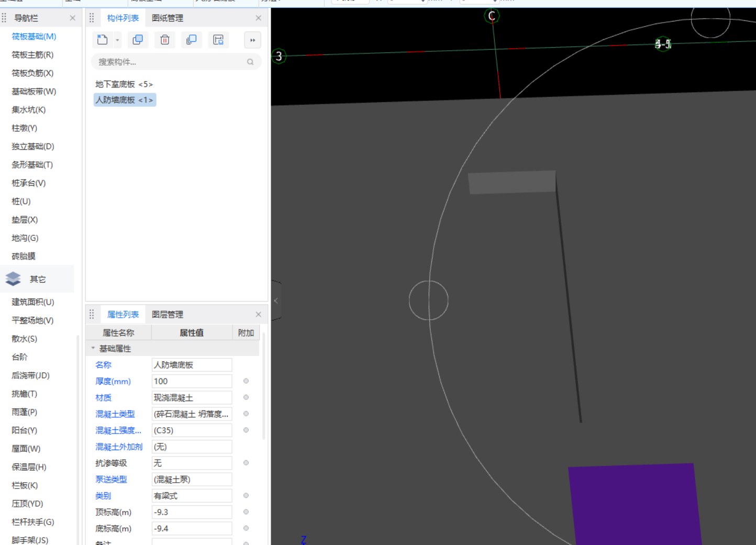Image resolution: width=756 pixels, height=545 pixels.
Task: Select 建筑面积(U) in navigation
Action: [33, 302]
